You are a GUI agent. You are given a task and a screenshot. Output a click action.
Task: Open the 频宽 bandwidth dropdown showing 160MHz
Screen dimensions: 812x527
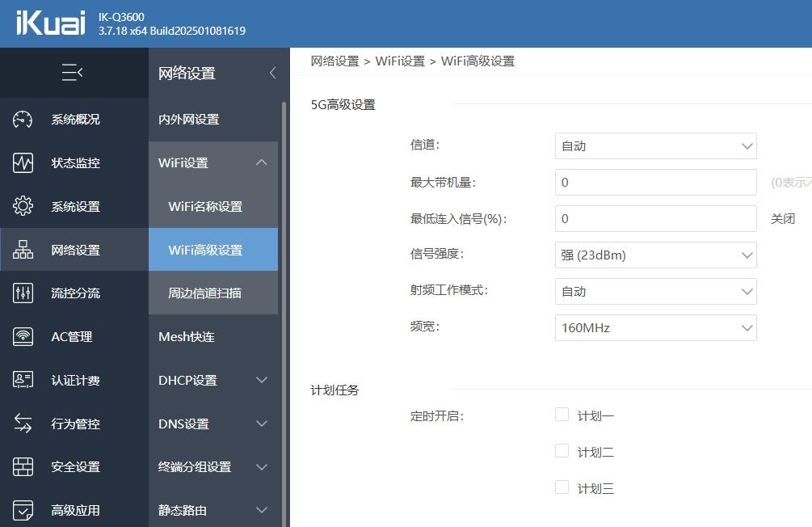tap(655, 327)
